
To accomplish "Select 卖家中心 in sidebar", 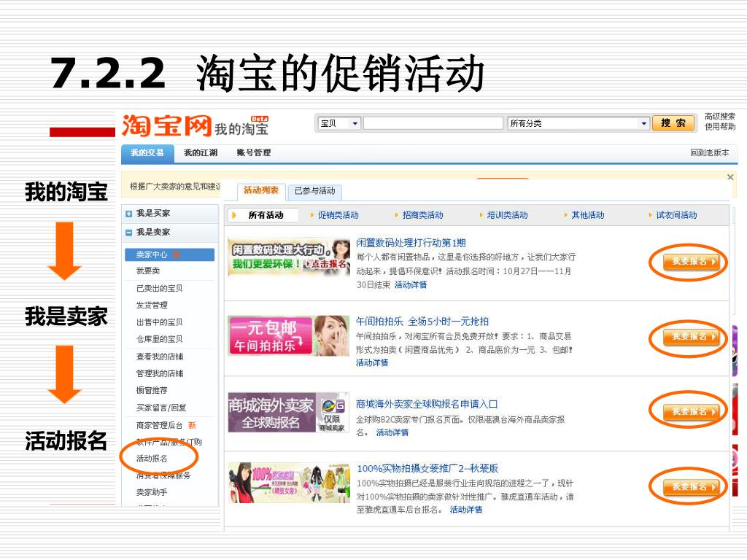I will [169, 254].
